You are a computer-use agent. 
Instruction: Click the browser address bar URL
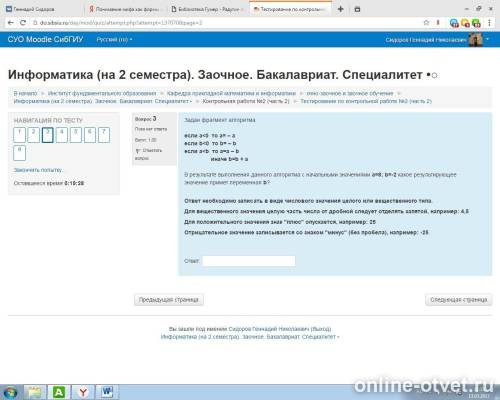point(121,23)
